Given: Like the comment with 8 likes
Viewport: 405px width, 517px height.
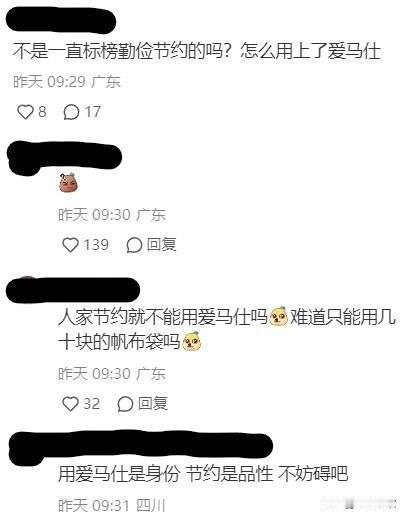Looking at the screenshot, I should click(25, 112).
